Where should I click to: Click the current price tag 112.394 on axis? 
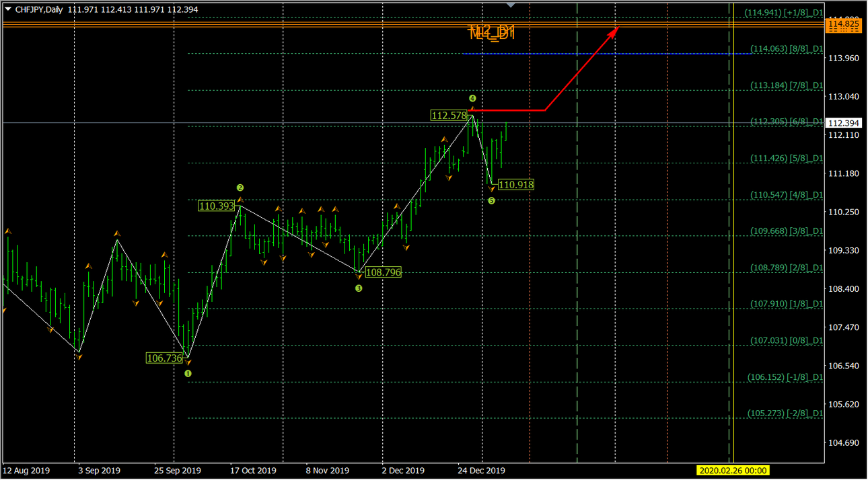844,123
